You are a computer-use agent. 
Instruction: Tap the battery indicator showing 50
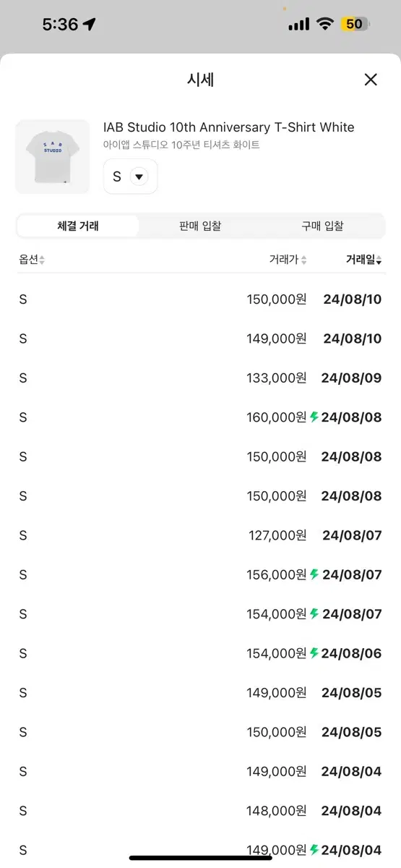[x=354, y=24]
